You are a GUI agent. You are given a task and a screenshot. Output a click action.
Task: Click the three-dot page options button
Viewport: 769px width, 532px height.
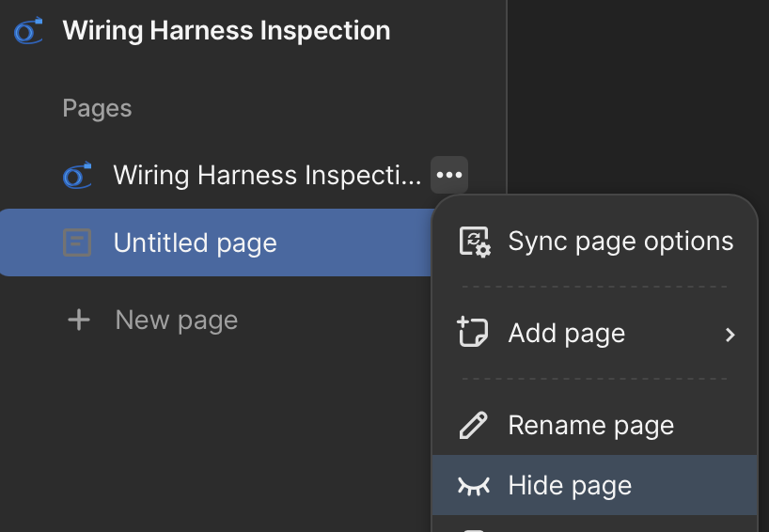(x=449, y=175)
